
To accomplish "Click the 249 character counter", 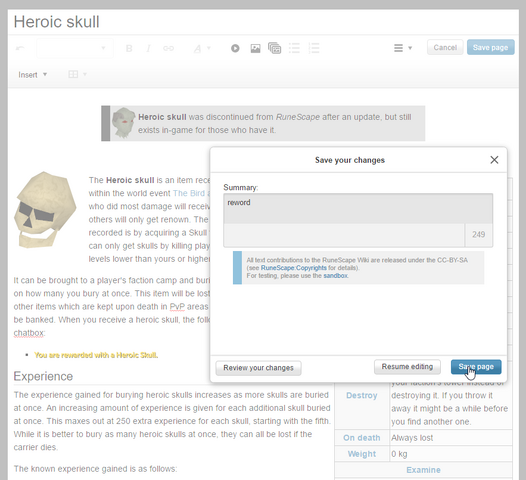I will [479, 234].
